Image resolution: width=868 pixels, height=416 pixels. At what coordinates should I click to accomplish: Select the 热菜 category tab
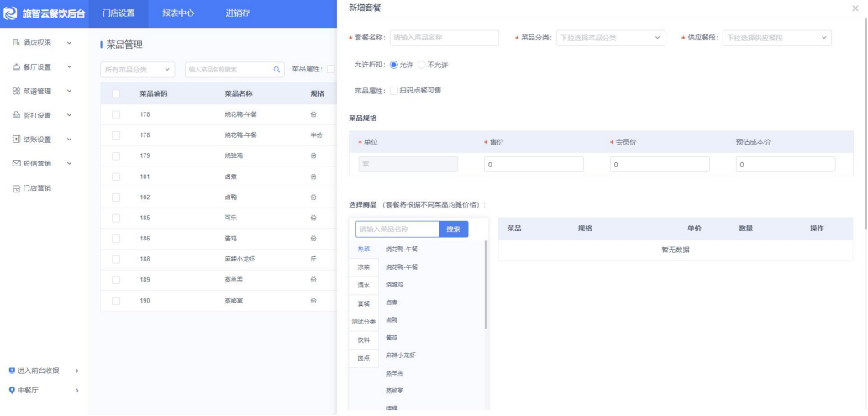pos(364,250)
